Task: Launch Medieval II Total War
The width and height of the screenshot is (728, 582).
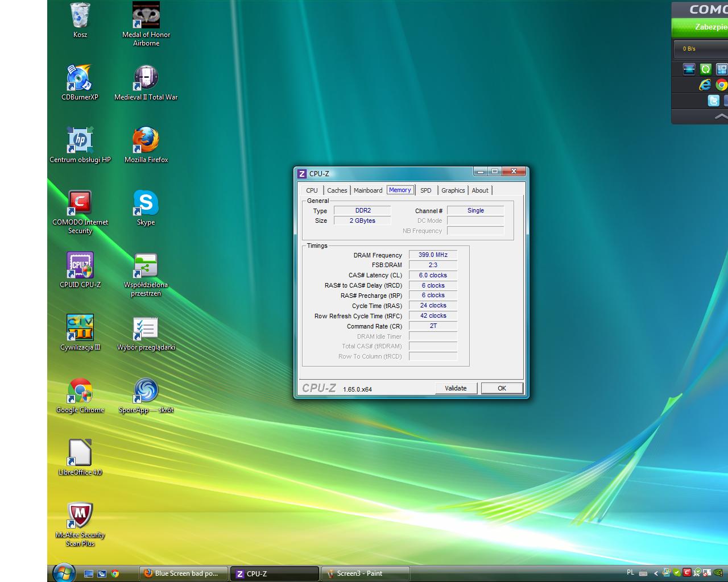Action: [x=146, y=78]
